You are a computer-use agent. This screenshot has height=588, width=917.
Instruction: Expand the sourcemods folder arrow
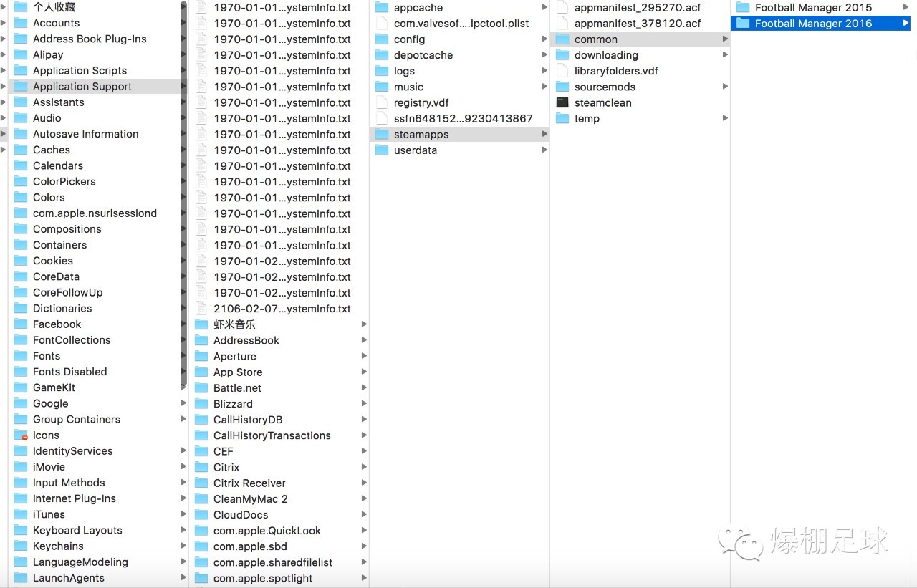(725, 87)
